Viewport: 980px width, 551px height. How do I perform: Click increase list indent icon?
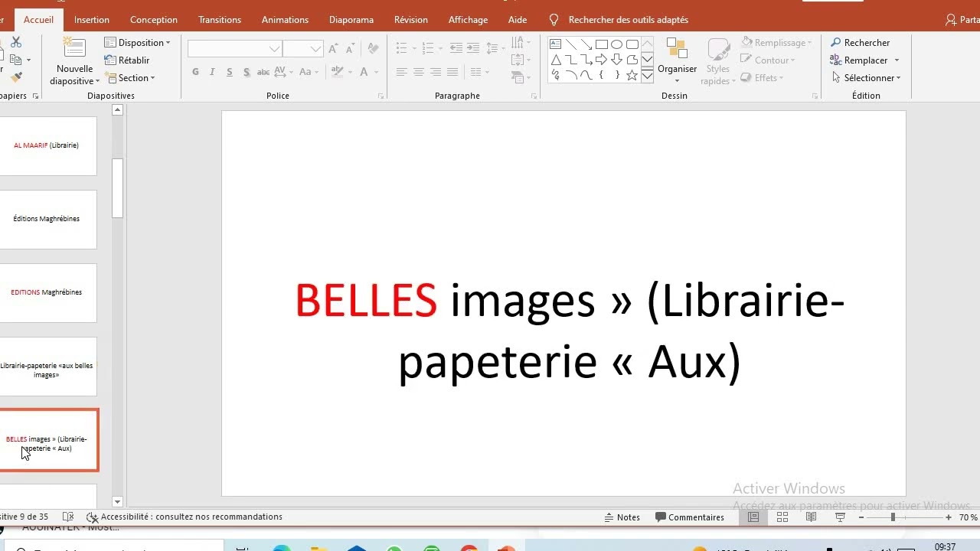click(472, 48)
